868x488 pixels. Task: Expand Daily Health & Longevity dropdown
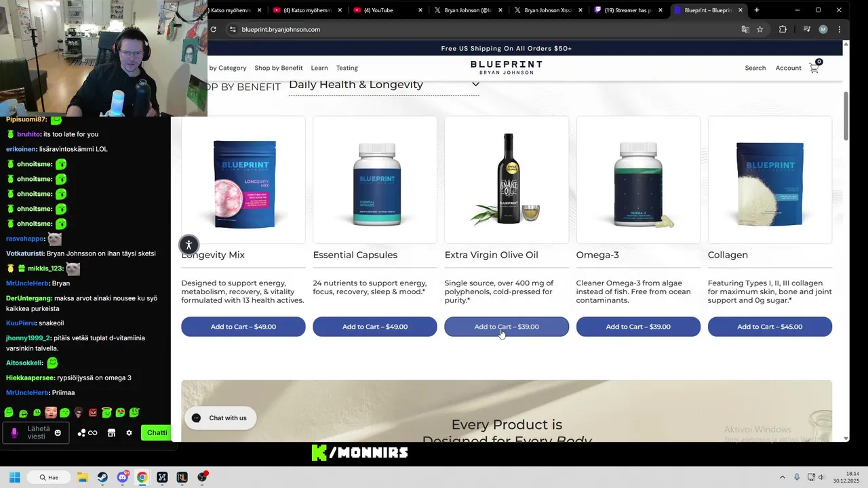(384, 85)
